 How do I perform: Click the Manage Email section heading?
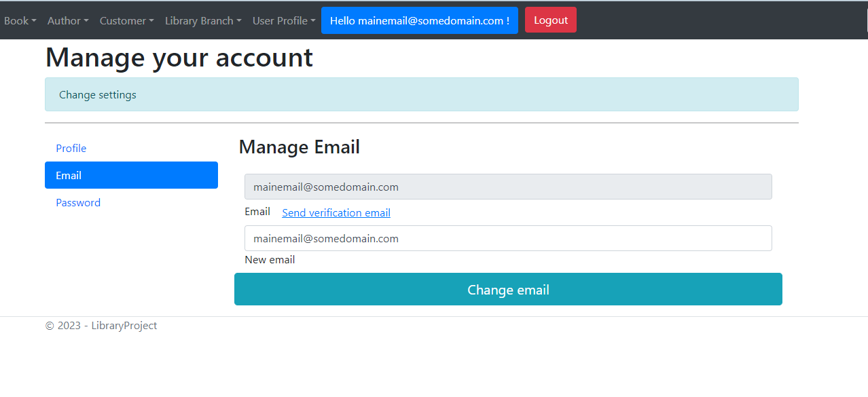point(299,147)
